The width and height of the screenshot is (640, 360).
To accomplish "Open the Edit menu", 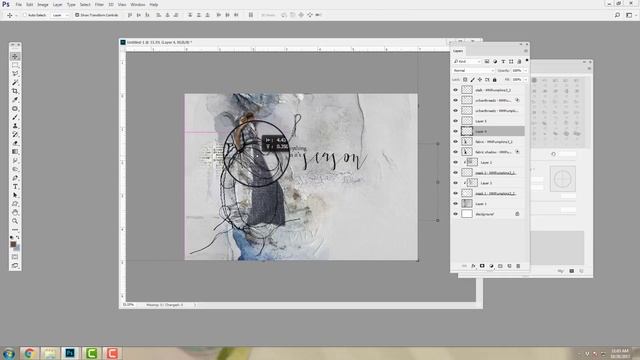I will (29, 4).
